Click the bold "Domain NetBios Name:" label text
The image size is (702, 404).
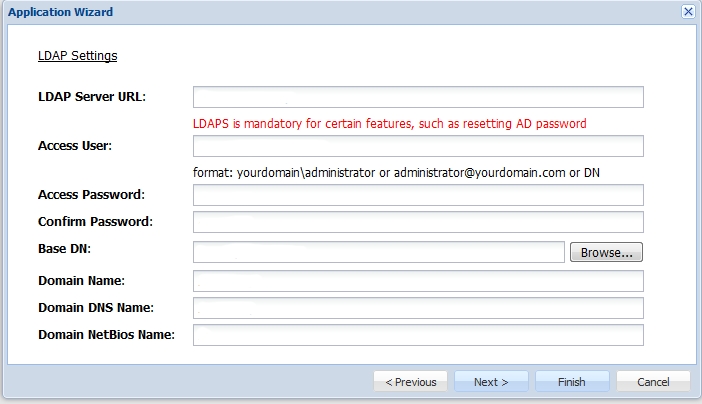[x=106, y=334]
